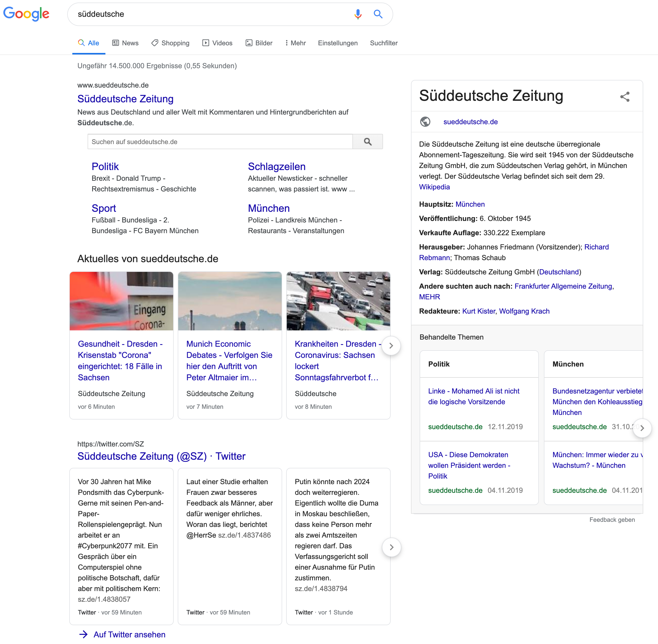The image size is (658, 644).
Task: Click the https://twitter.com/SZ URL
Action: tap(111, 444)
